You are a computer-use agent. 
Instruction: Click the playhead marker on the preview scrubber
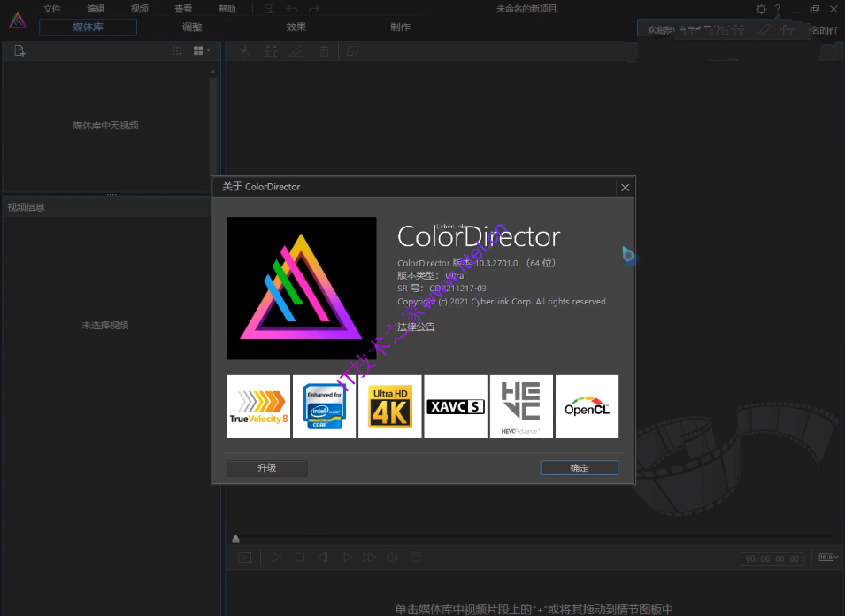click(x=235, y=538)
